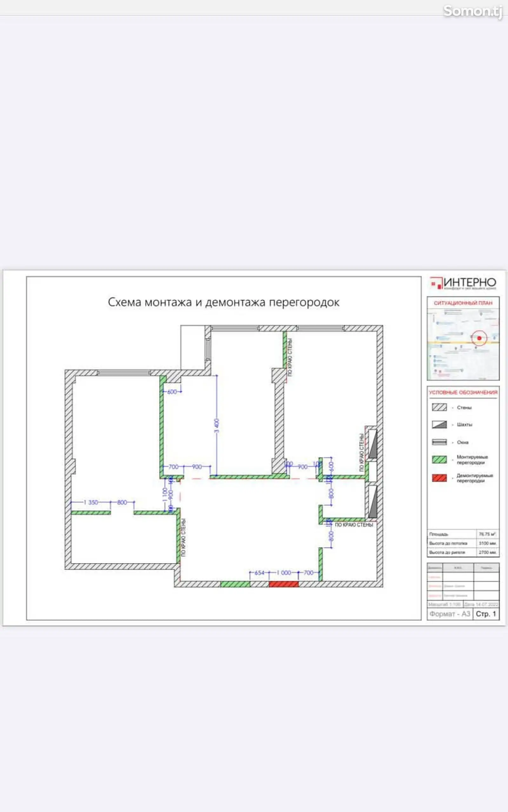
Task: Click the green Монтируемые перегородки legend swatch
Action: click(x=439, y=460)
